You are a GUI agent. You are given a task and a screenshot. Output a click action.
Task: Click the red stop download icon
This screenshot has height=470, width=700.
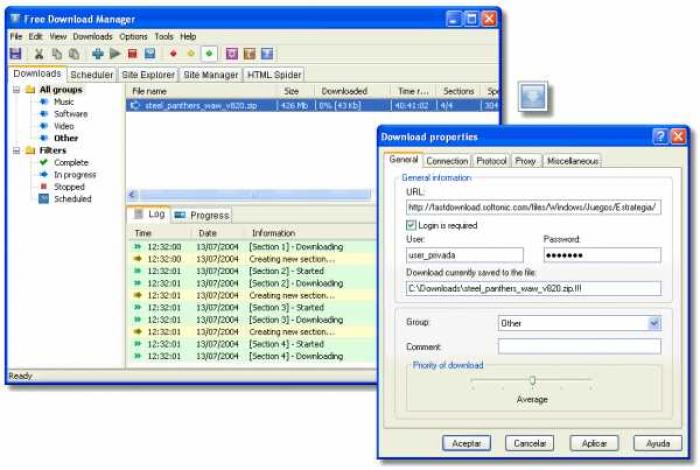coord(133,54)
